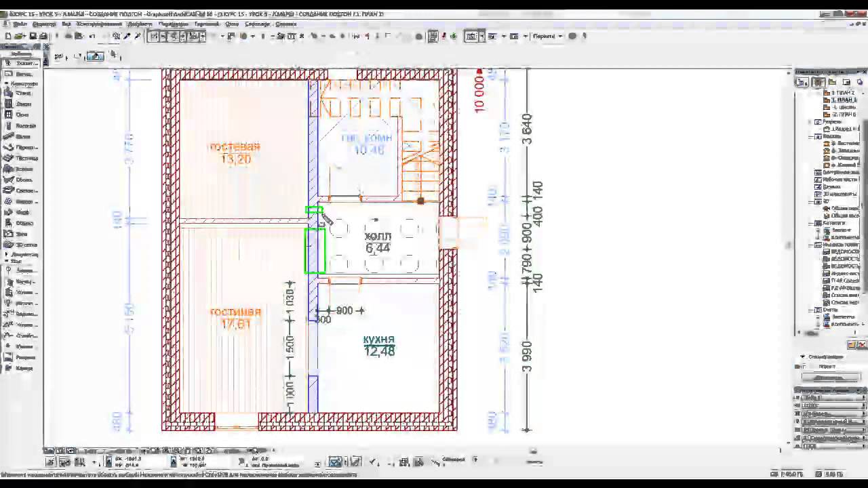Viewport: 868px width, 488px height.
Task: Click the Print toolbar icon
Action: [43, 37]
